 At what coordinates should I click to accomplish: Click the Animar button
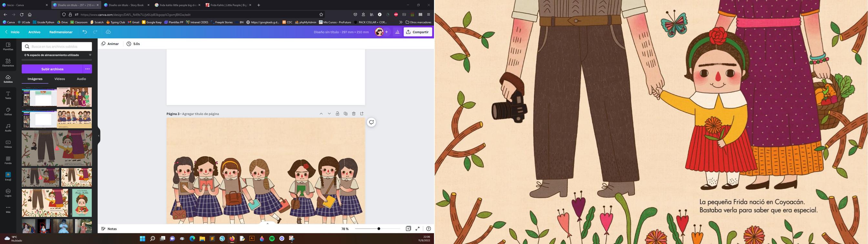110,44
